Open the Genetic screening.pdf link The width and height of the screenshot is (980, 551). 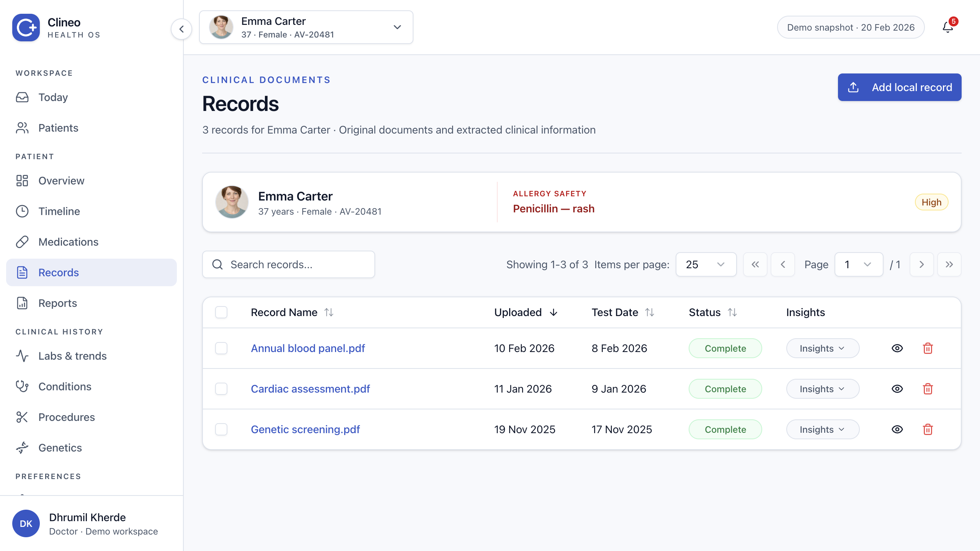click(305, 429)
